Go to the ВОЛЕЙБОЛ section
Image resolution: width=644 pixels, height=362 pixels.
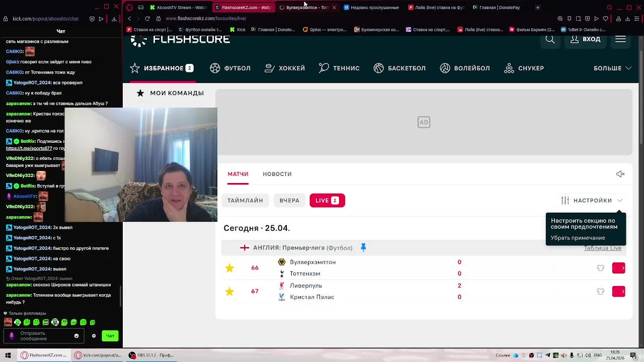click(464, 68)
